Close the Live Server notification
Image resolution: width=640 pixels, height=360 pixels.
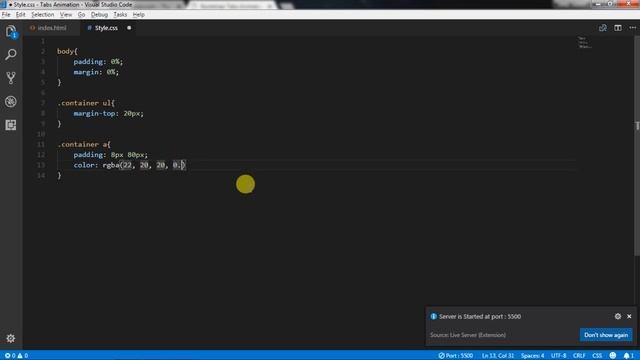click(x=629, y=316)
